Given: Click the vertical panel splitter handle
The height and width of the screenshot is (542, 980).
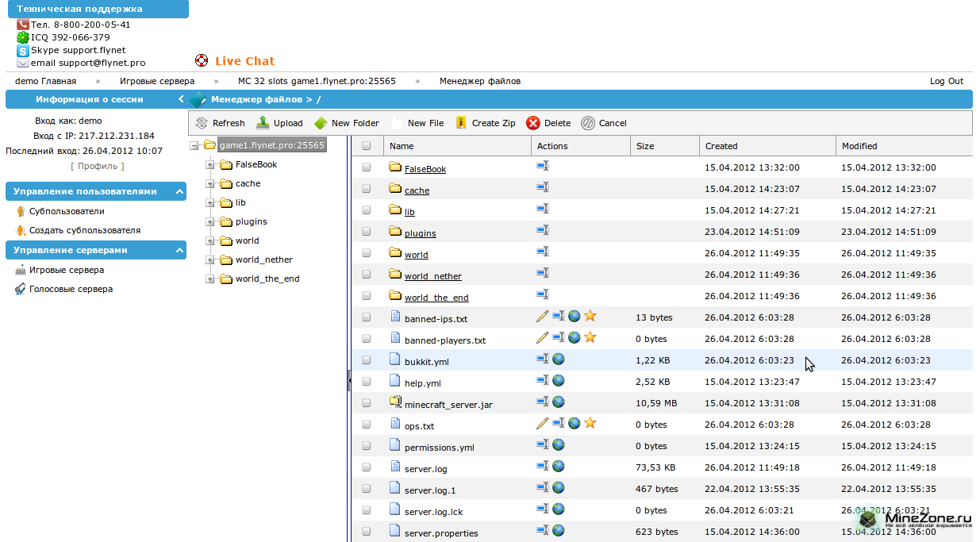Looking at the screenshot, I should pyautogui.click(x=349, y=381).
